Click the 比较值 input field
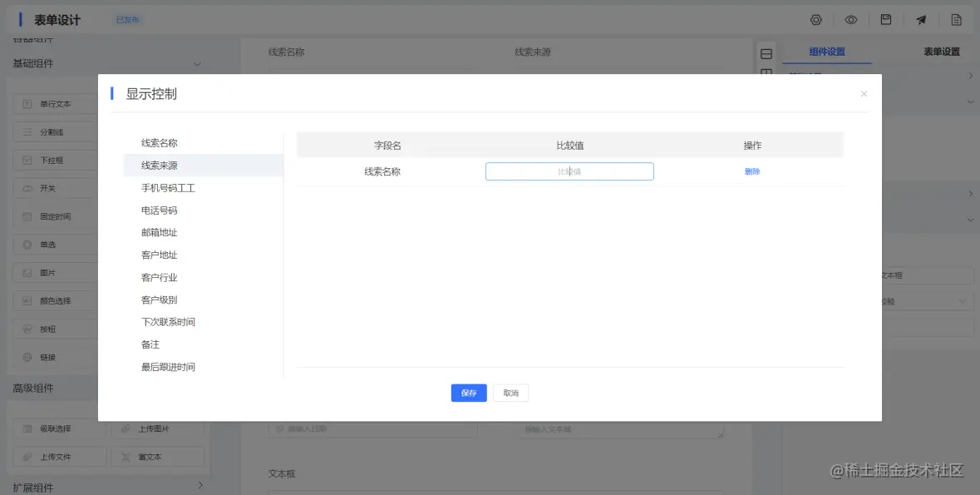 [x=569, y=171]
